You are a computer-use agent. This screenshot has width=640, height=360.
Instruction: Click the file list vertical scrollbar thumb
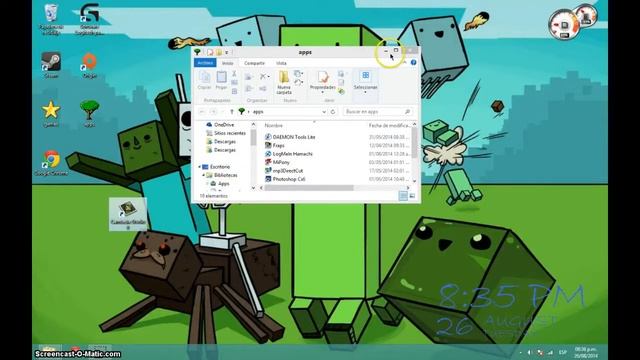[414, 143]
